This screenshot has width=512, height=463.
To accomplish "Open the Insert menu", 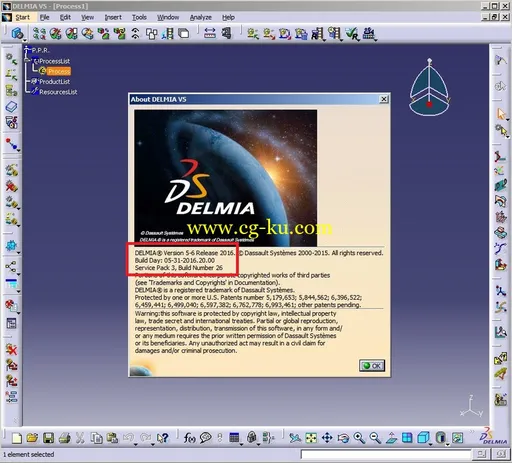I will click(113, 17).
